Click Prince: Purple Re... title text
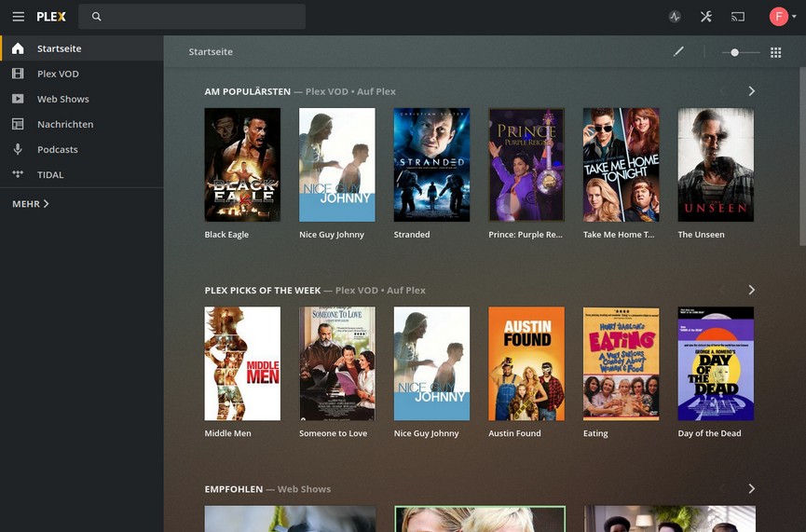 coord(526,235)
